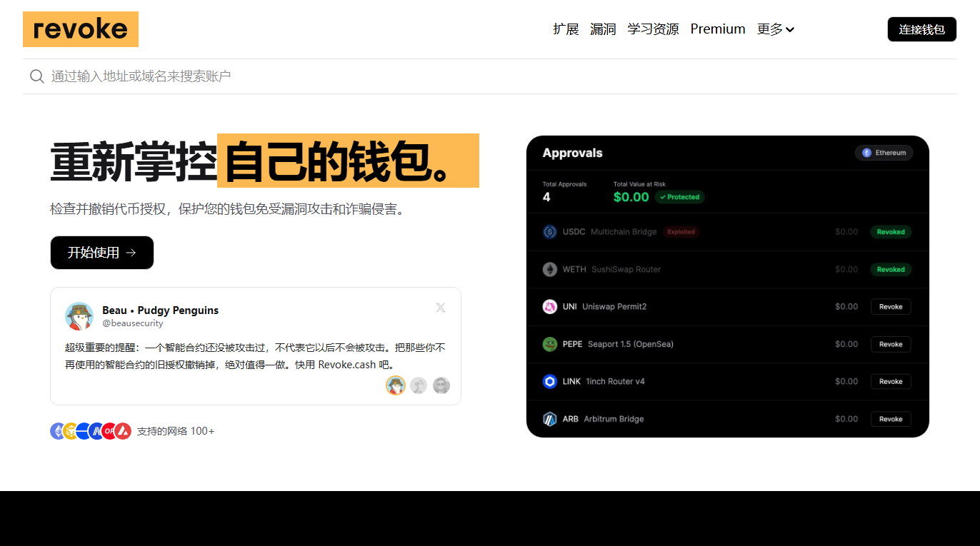Click the Arbitrum network icon by supported networks
Image resolution: width=980 pixels, height=546 pixels.
(x=96, y=431)
